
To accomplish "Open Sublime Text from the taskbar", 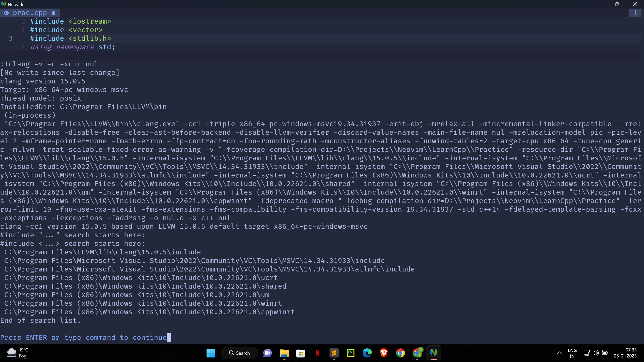I will tap(334, 353).
